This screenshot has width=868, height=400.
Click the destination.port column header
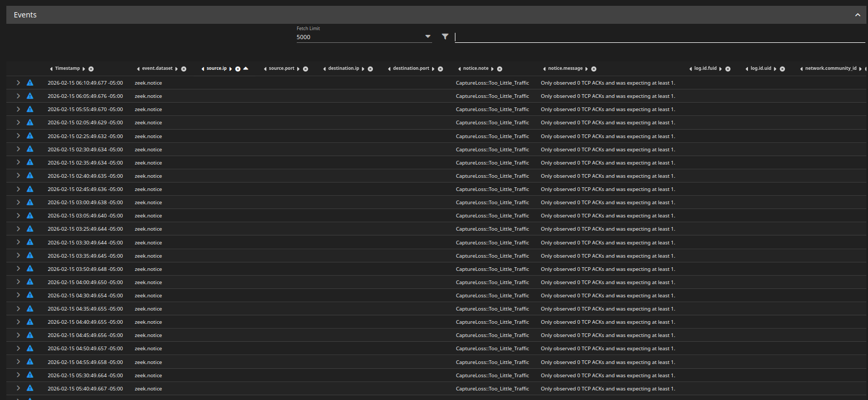[411, 68]
